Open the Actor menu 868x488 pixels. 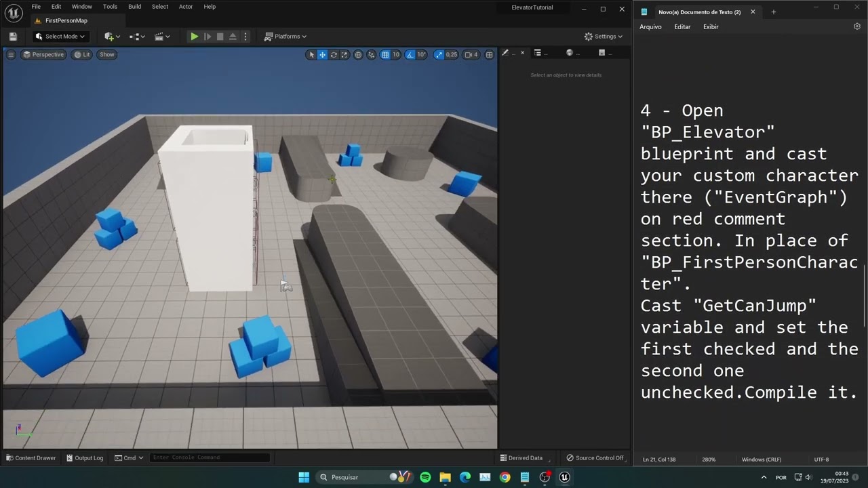[x=186, y=7]
